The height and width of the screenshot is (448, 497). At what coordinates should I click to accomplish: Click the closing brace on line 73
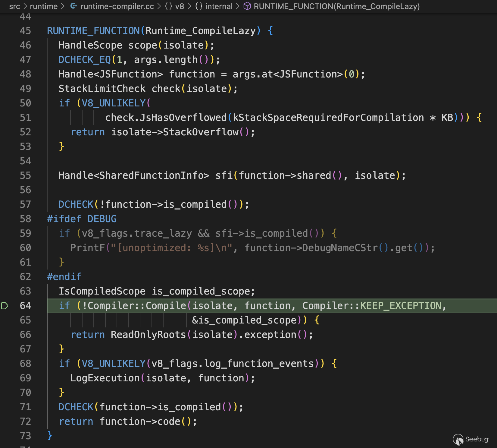click(x=50, y=436)
